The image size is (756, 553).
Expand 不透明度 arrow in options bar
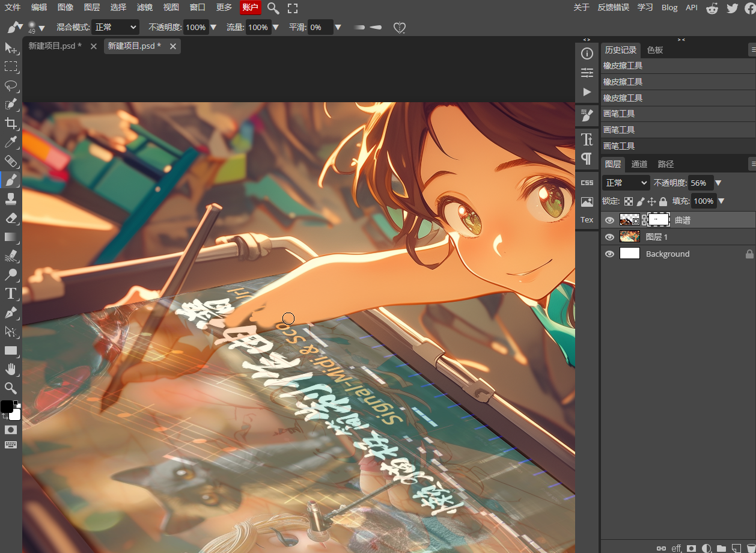213,27
